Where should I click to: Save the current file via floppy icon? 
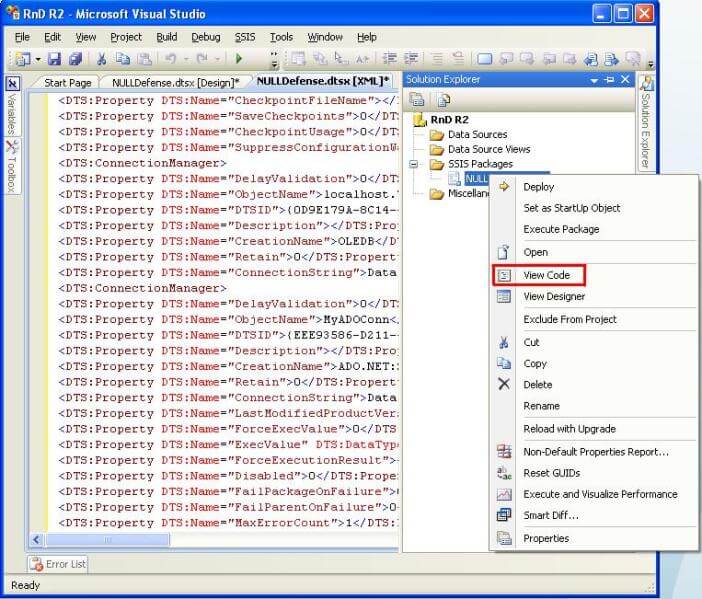tap(54, 59)
